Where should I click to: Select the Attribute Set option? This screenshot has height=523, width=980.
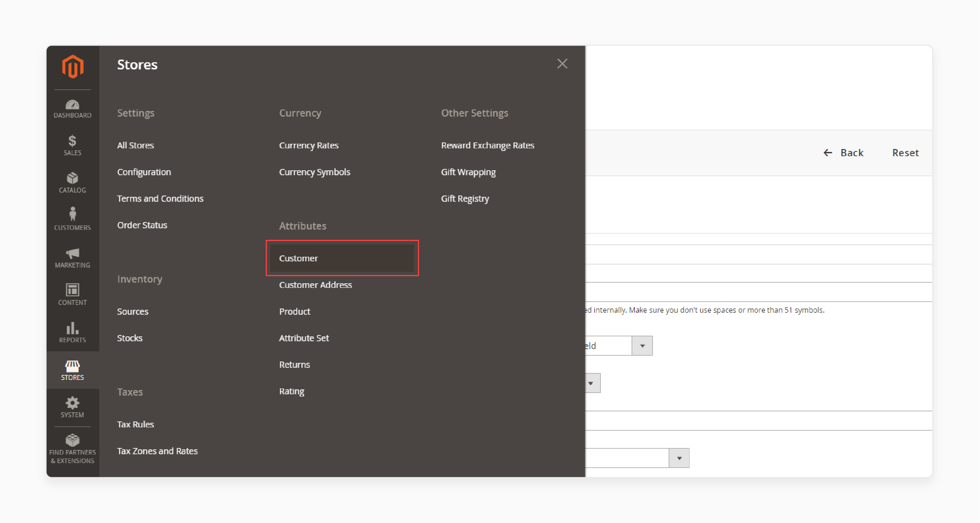(304, 337)
